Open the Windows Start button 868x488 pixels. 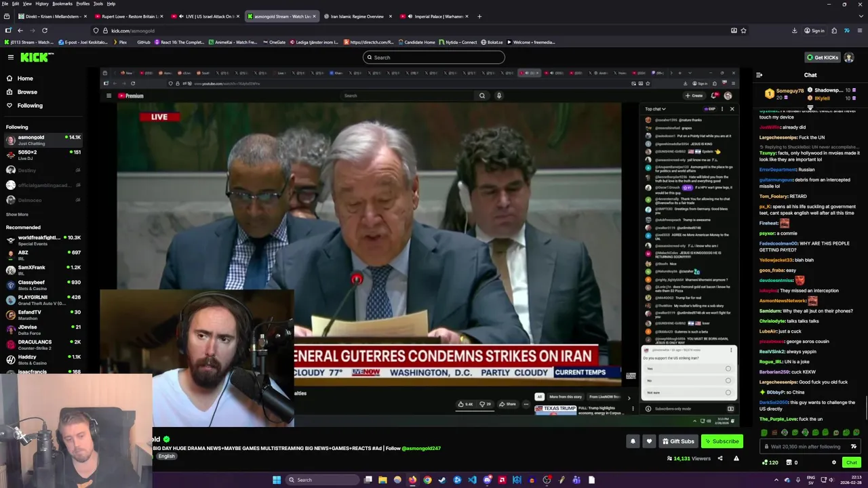[x=277, y=480]
